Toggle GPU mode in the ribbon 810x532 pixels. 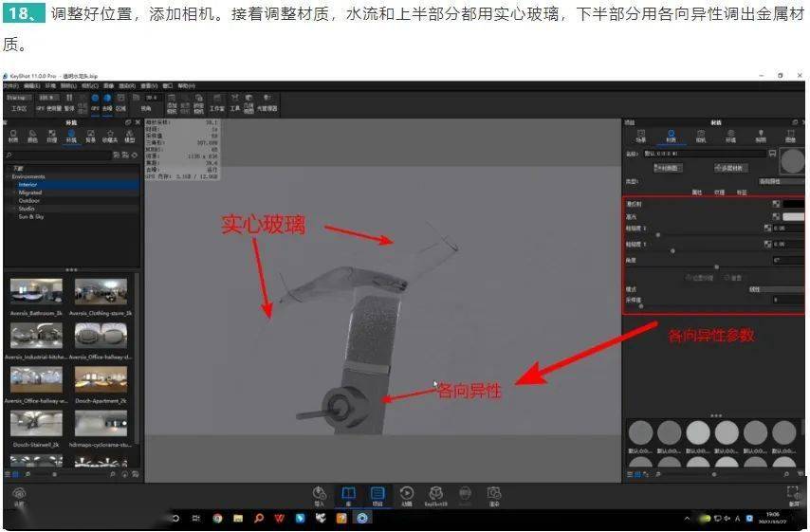[x=95, y=102]
